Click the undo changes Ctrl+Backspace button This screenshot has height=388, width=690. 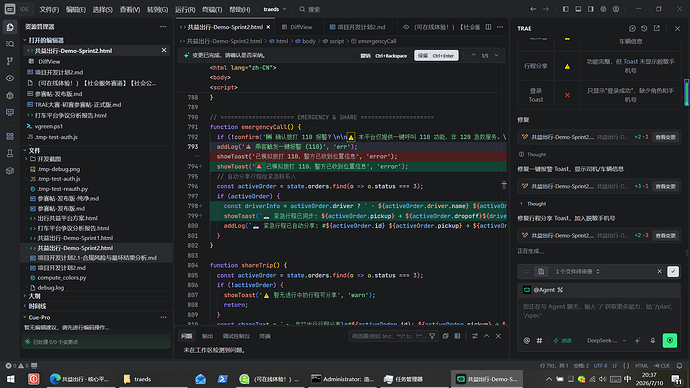[384, 56]
